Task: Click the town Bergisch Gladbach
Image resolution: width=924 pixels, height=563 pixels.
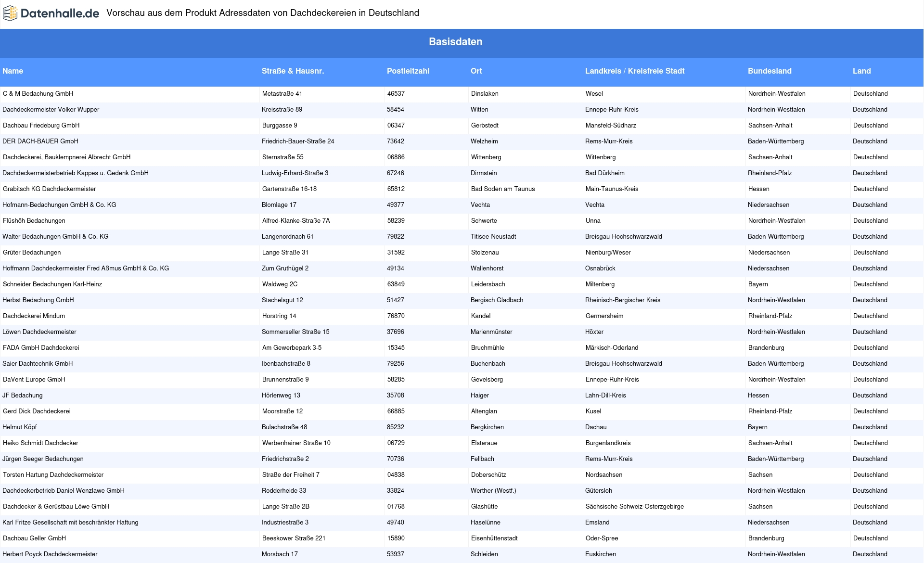Action: pos(497,300)
